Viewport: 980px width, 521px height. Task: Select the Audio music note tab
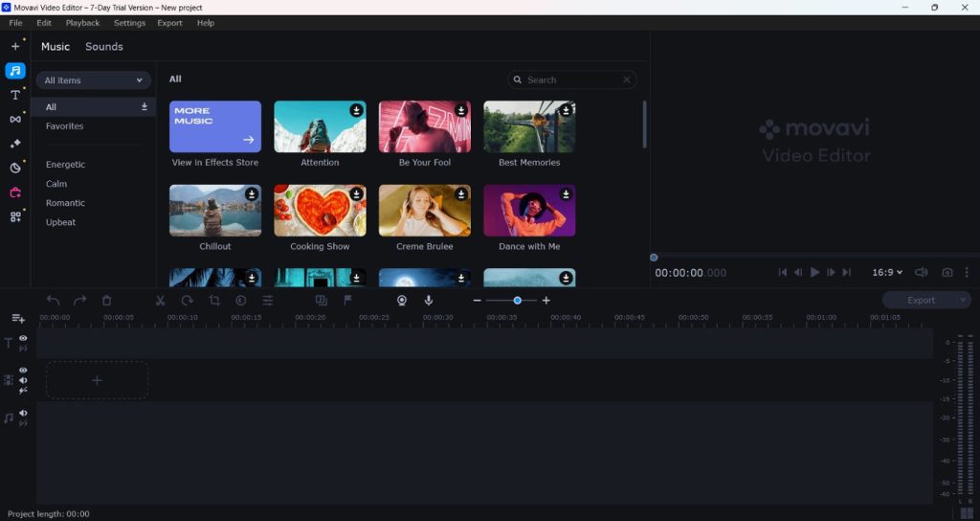tap(15, 71)
